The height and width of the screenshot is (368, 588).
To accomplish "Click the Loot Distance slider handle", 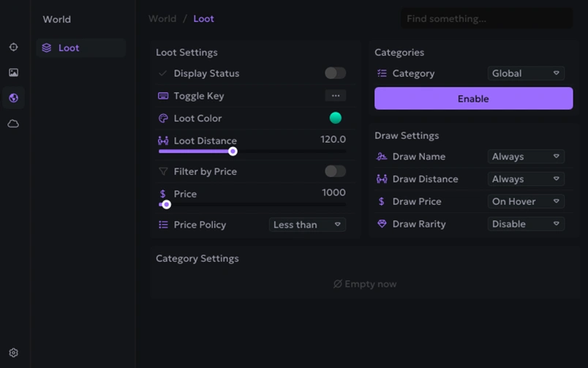I will [233, 151].
